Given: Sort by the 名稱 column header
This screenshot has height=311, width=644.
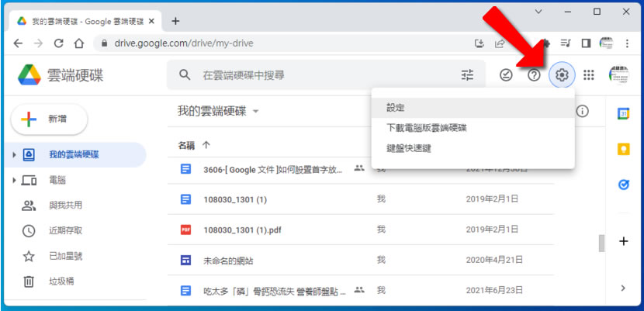Looking at the screenshot, I should coord(186,145).
